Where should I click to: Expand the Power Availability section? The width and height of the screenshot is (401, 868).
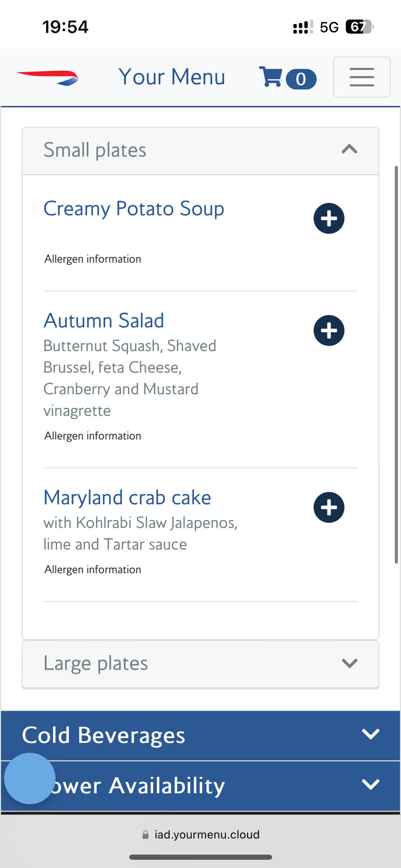coord(370,785)
